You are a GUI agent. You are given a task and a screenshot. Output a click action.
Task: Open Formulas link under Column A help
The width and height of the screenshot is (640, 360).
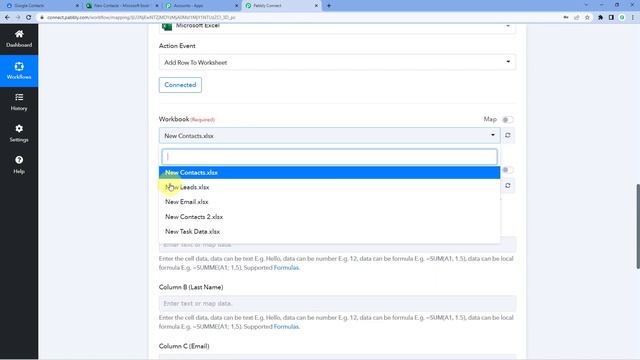point(286,268)
